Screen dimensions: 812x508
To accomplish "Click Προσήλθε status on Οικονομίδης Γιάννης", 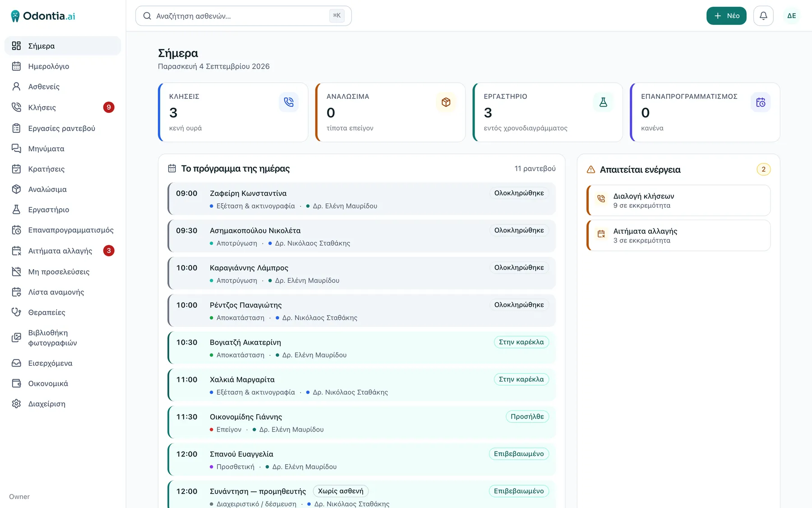I will (527, 416).
